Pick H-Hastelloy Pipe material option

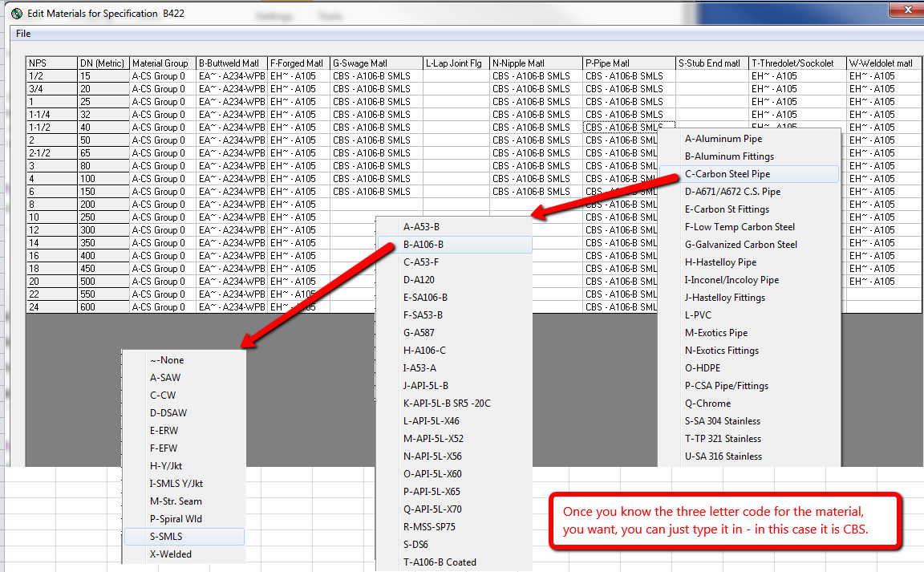(x=718, y=262)
